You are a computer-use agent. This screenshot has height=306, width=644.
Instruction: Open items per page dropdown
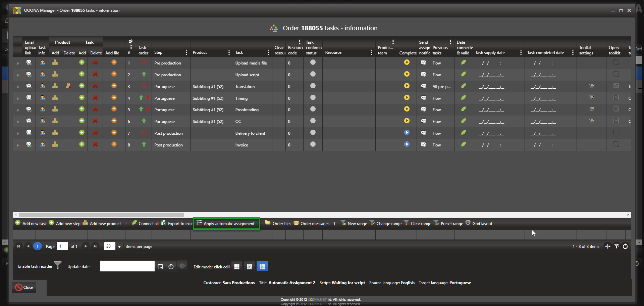click(x=119, y=247)
